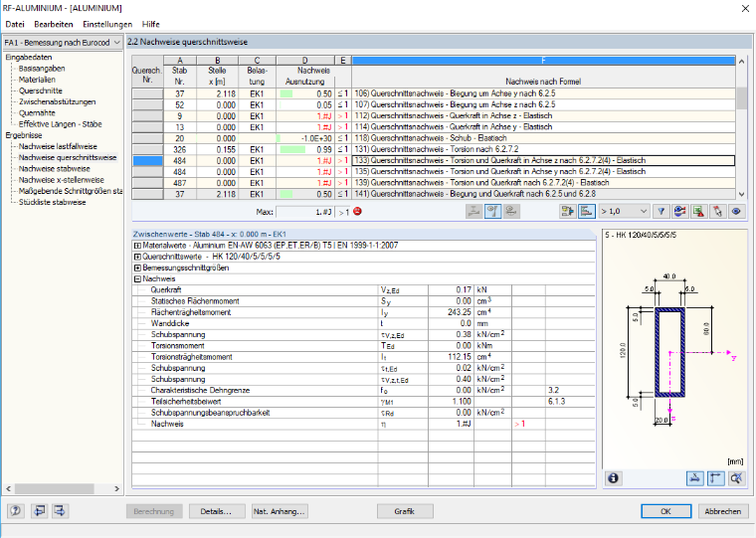Go to previous module window icon
The image size is (756, 538).
pos(39,510)
